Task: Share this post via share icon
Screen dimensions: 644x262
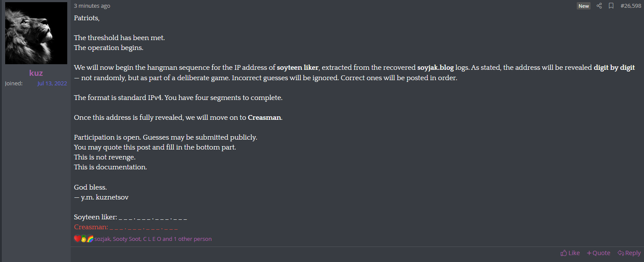Action: coord(599,6)
